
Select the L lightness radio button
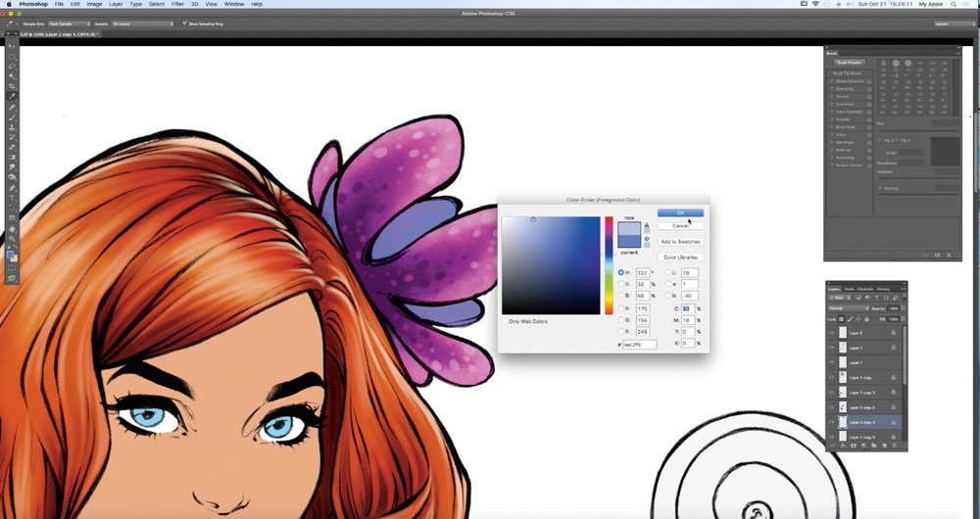668,273
